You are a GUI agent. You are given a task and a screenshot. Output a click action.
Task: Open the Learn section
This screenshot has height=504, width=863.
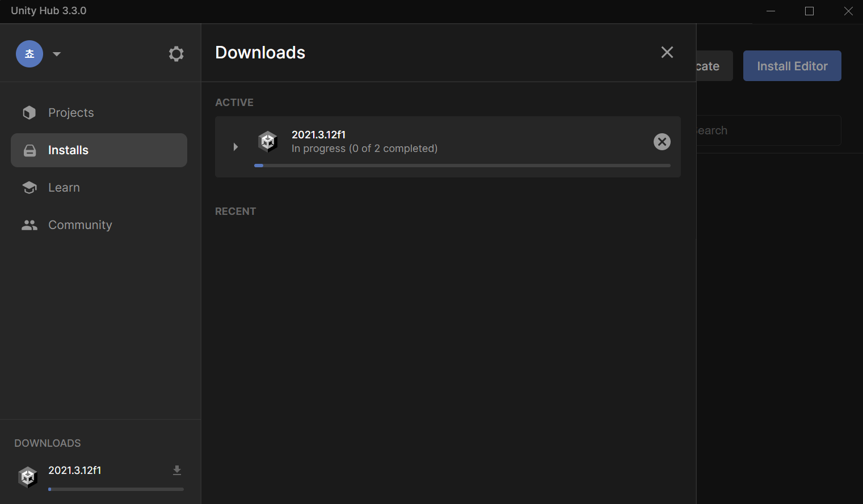(99, 188)
